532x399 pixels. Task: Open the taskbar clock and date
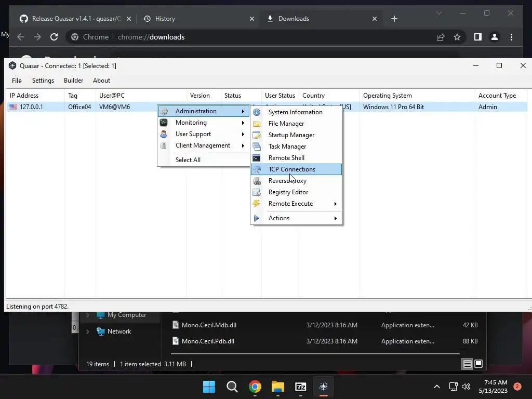[x=493, y=387]
